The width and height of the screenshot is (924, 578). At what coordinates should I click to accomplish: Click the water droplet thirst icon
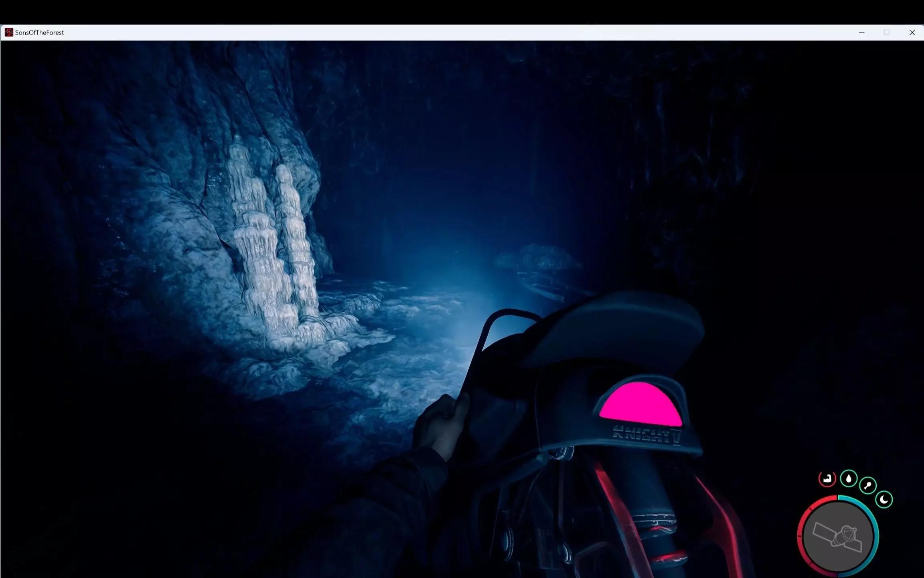click(849, 478)
